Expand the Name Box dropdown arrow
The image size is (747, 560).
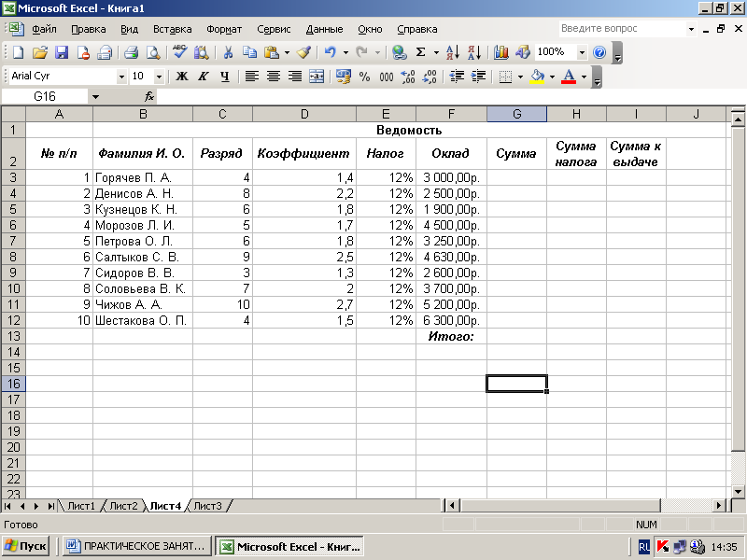(x=95, y=97)
